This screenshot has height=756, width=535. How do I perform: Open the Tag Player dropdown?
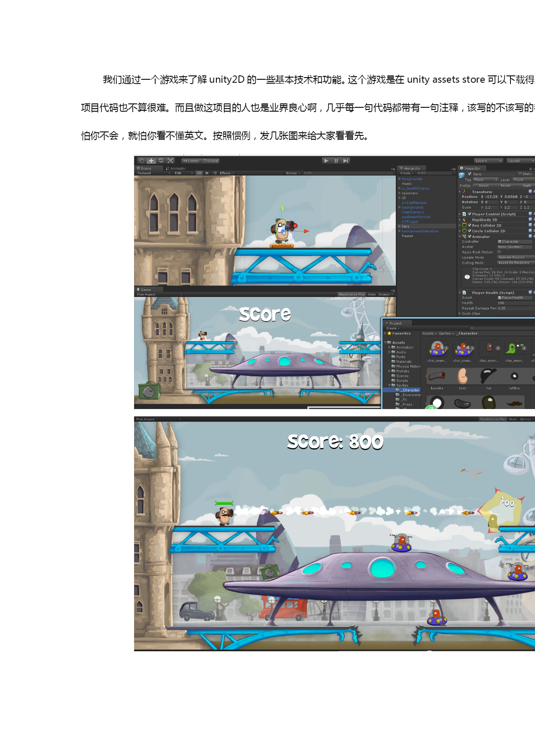click(485, 180)
